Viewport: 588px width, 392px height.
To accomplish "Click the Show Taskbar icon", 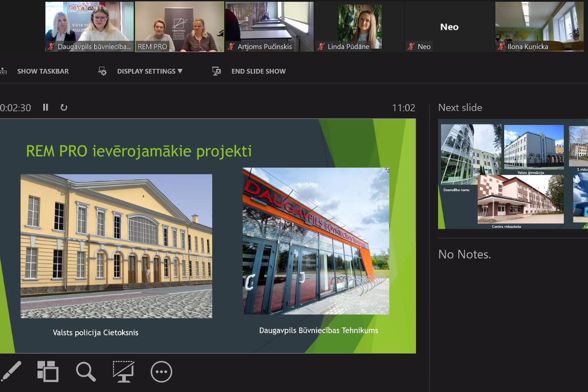I will click(3, 71).
